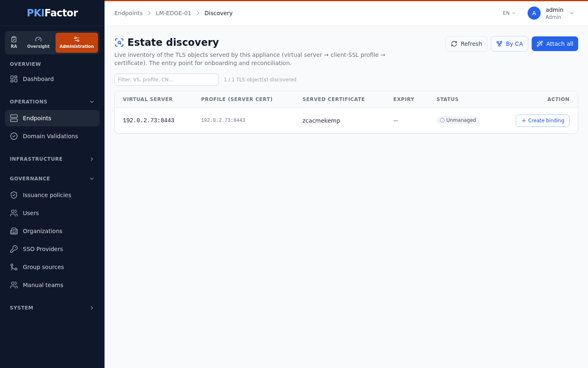Refresh the estate discovery list
Image resolution: width=588 pixels, height=368 pixels.
point(466,44)
